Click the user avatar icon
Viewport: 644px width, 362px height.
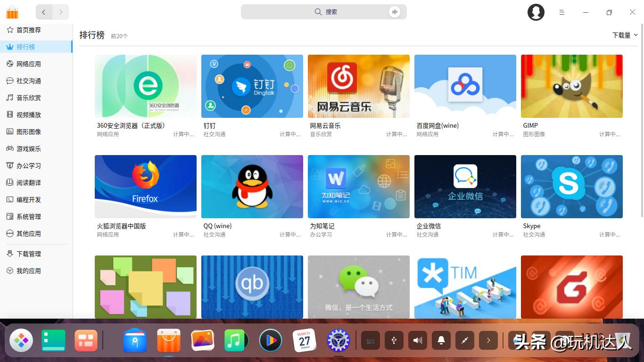(x=536, y=12)
